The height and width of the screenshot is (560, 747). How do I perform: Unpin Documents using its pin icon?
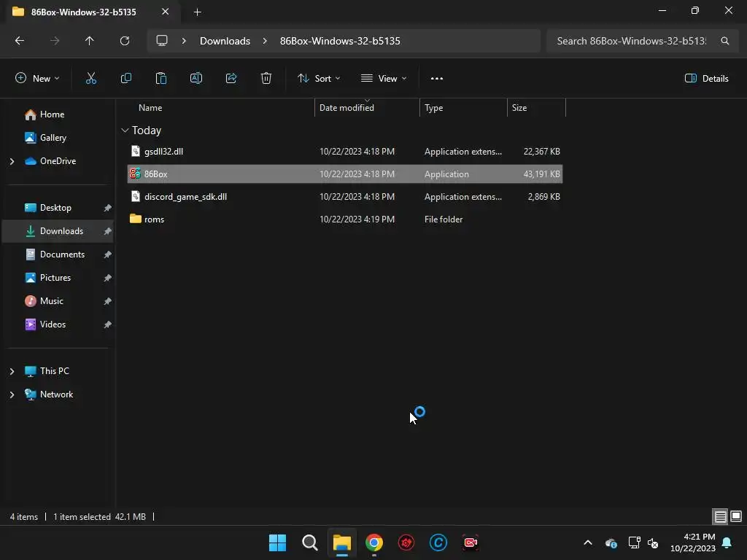[x=108, y=254]
